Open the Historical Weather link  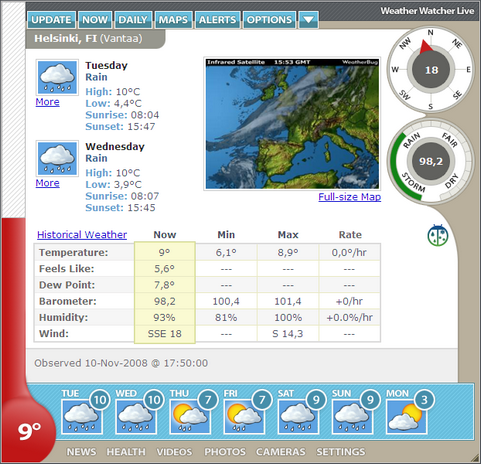click(82, 235)
